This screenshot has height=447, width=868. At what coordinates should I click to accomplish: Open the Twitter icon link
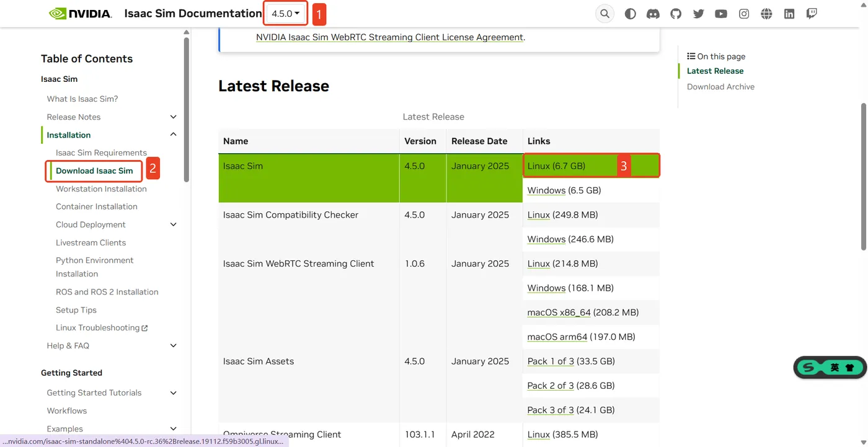pyautogui.click(x=699, y=14)
